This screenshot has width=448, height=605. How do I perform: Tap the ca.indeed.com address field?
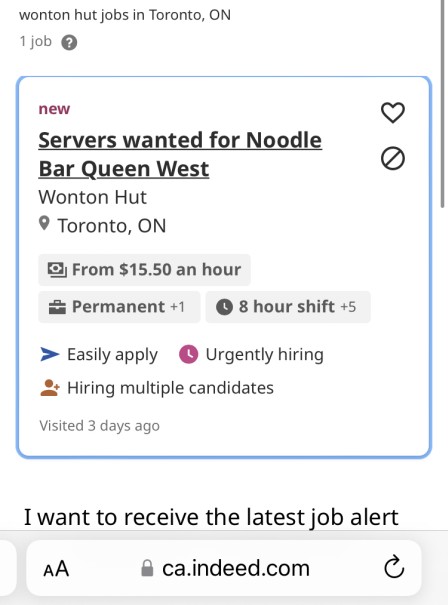coord(224,568)
